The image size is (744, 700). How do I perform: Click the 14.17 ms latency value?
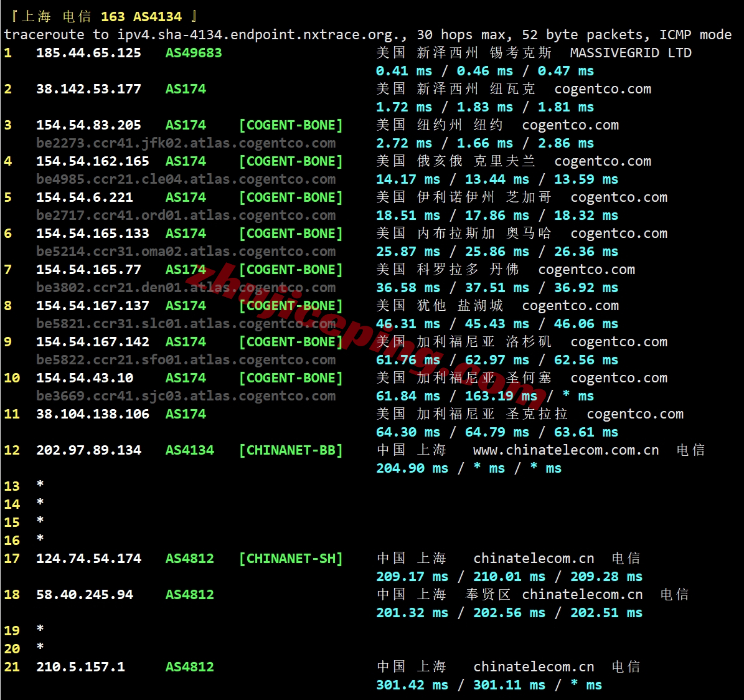pos(408,179)
